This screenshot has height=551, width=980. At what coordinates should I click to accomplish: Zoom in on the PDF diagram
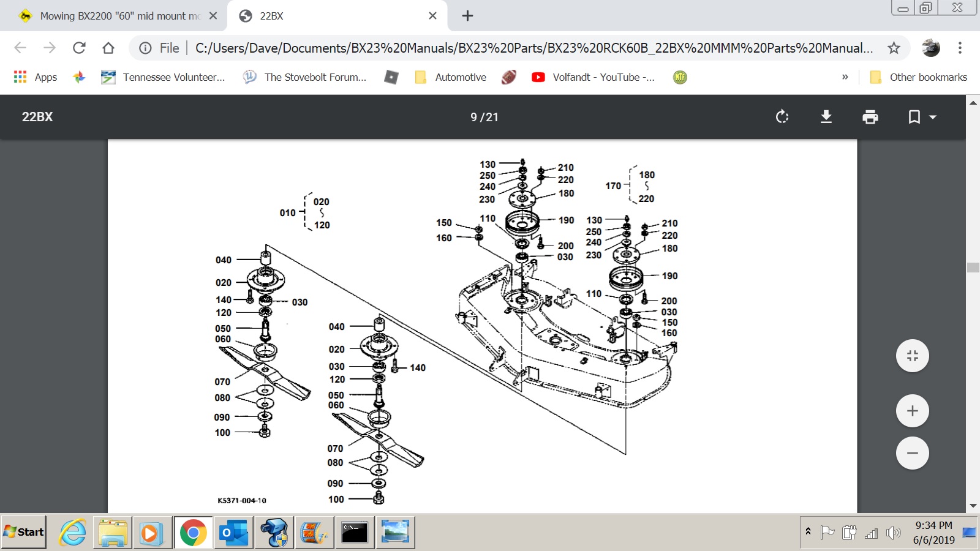coord(912,411)
